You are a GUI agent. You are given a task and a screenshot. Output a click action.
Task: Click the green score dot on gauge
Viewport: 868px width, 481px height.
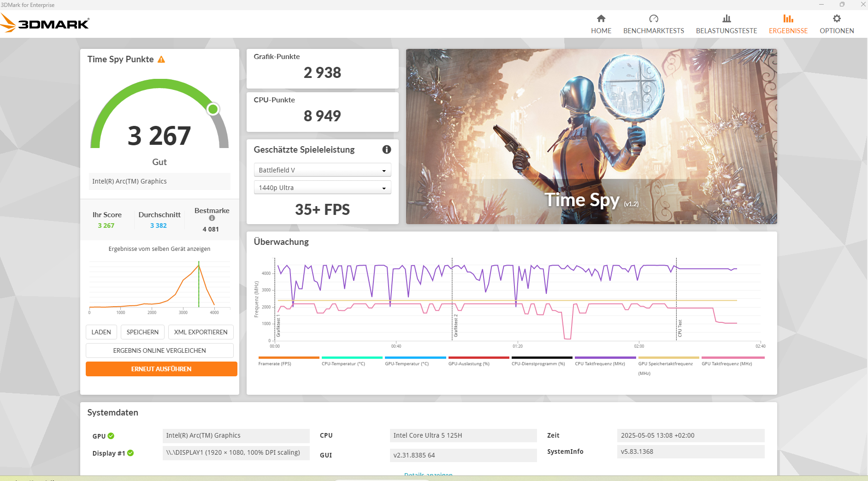pyautogui.click(x=213, y=109)
